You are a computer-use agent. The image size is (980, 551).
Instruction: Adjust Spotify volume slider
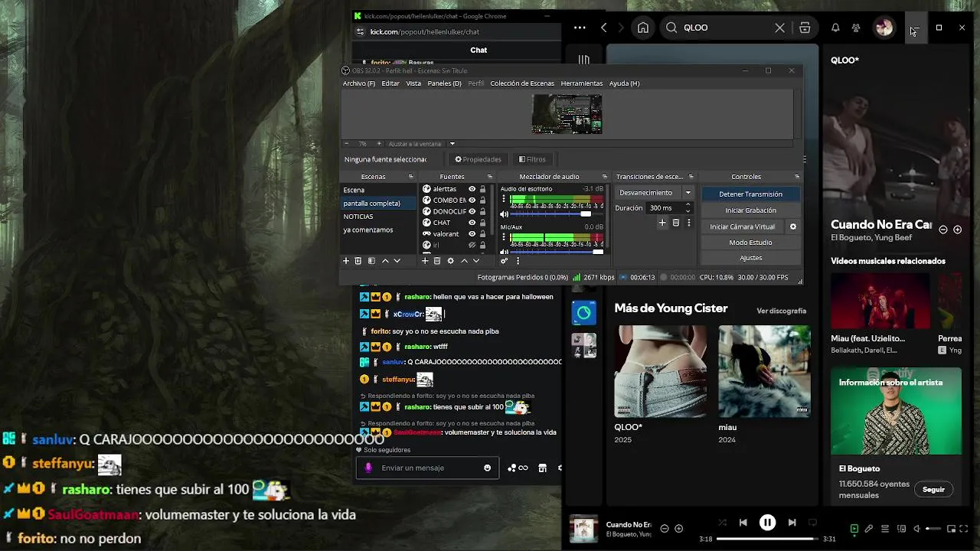(933, 528)
